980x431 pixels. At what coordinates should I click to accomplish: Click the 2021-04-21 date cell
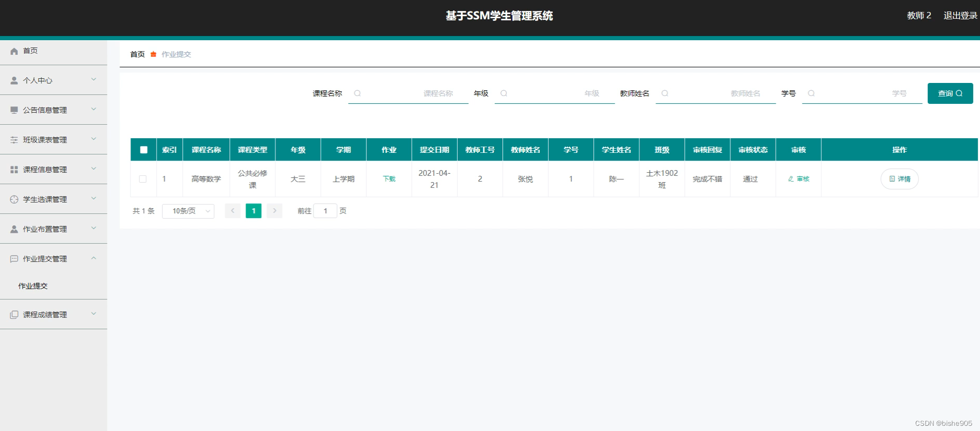click(434, 179)
